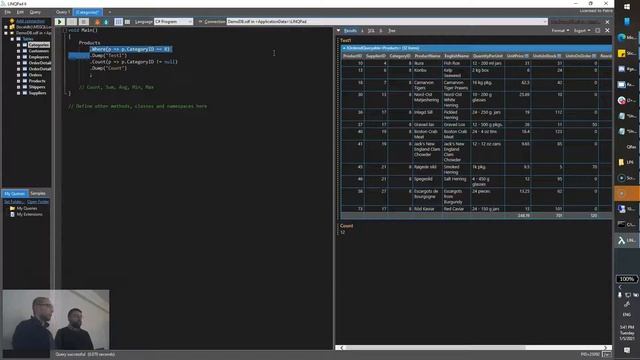Show the SQL output tab
Screen dimensions: 640x360
(371, 31)
